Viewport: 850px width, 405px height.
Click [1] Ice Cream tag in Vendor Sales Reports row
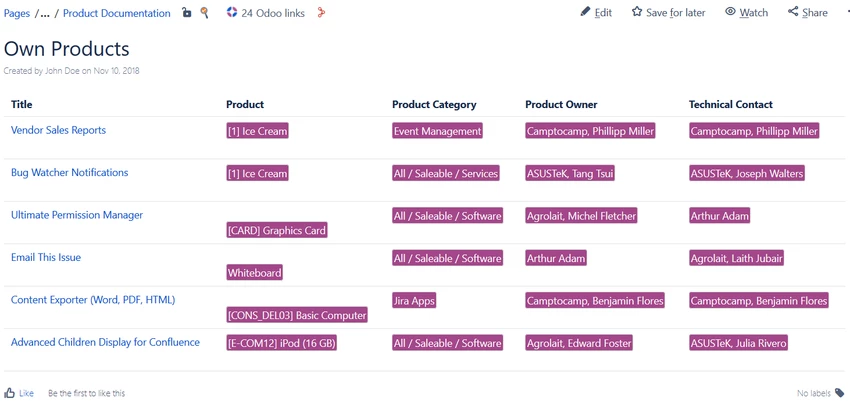point(257,131)
